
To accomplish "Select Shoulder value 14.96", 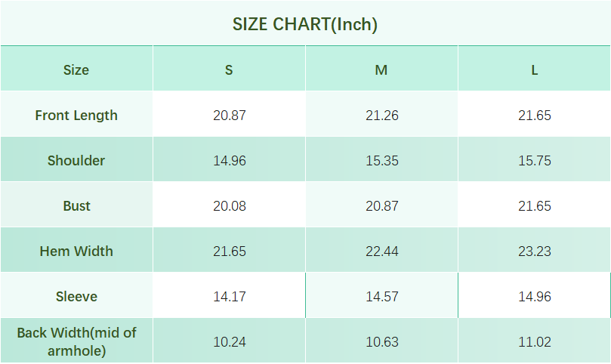I will 229,161.
